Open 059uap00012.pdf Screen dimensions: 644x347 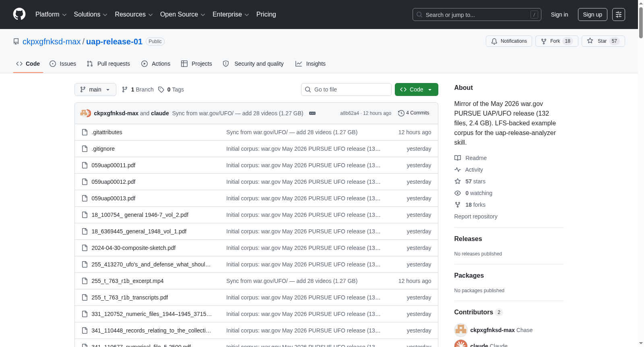click(114, 182)
